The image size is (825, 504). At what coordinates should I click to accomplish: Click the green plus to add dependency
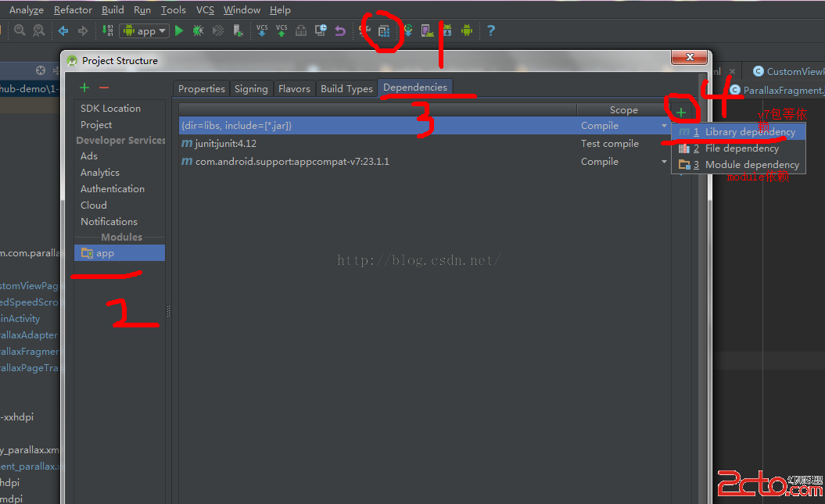681,113
